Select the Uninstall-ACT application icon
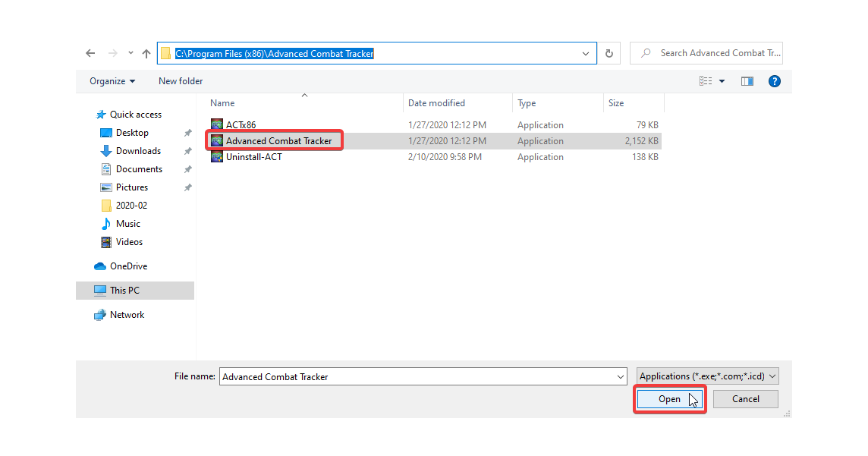This screenshot has height=456, width=868. click(x=217, y=156)
